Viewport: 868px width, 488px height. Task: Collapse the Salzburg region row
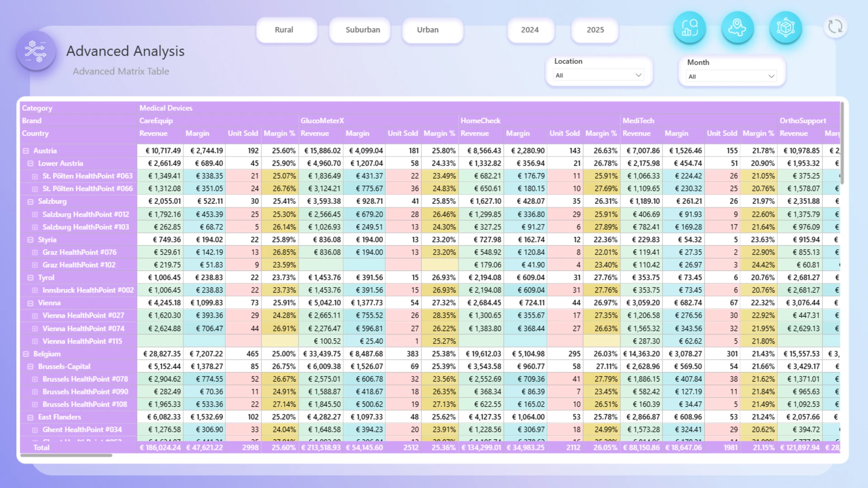pyautogui.click(x=30, y=202)
